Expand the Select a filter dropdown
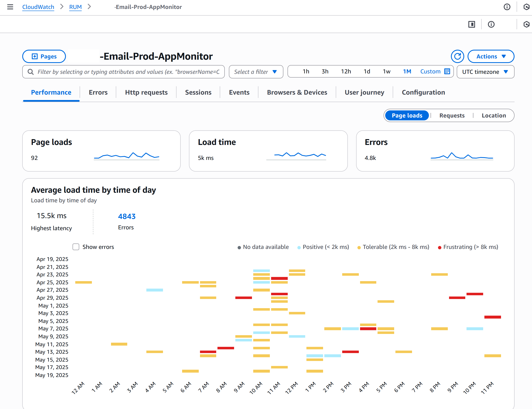Viewport: 532px width, 409px height. coord(256,72)
